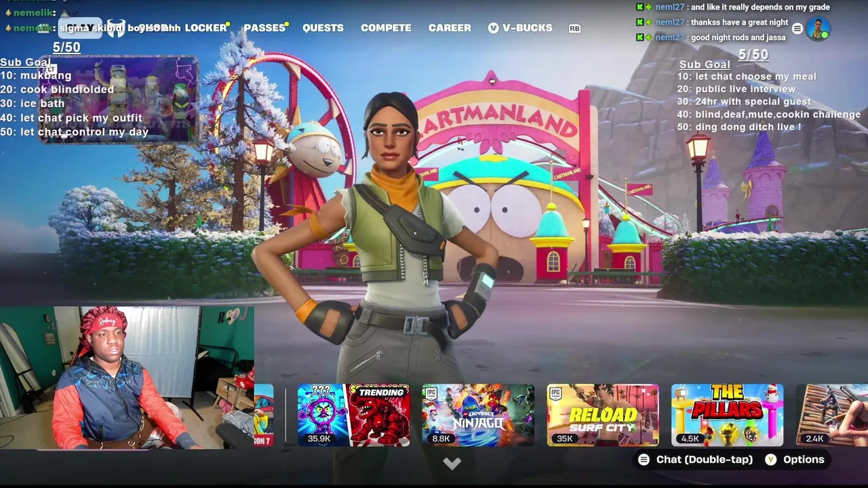This screenshot has height=488, width=868.
Task: Click the right-side 'Sub Goal' heading
Action: [705, 64]
